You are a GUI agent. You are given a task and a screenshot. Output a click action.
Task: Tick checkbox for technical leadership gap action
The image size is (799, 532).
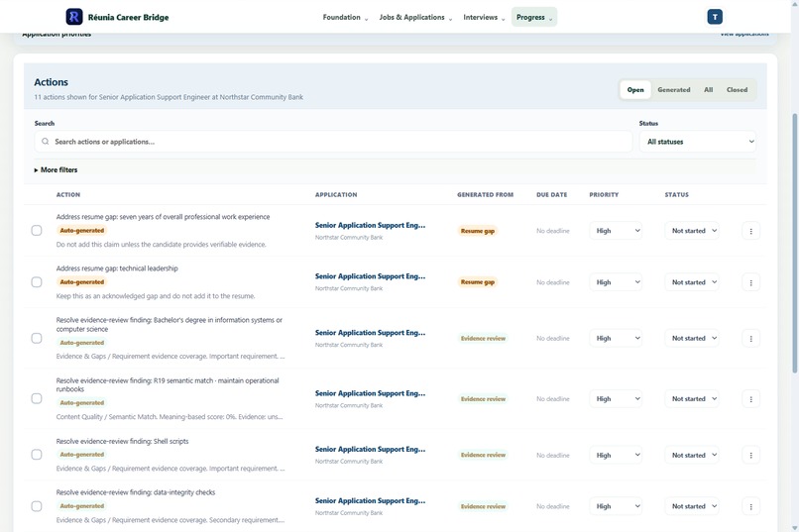pos(37,282)
